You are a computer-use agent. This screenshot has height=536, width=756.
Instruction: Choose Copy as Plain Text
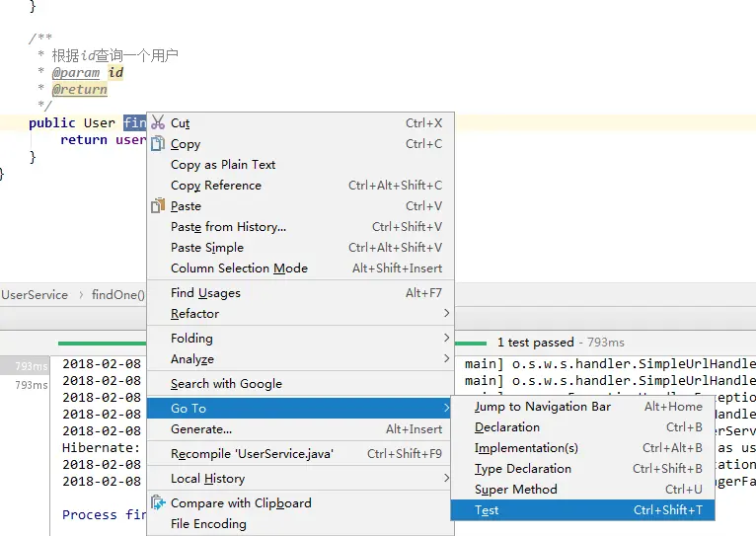301,165
